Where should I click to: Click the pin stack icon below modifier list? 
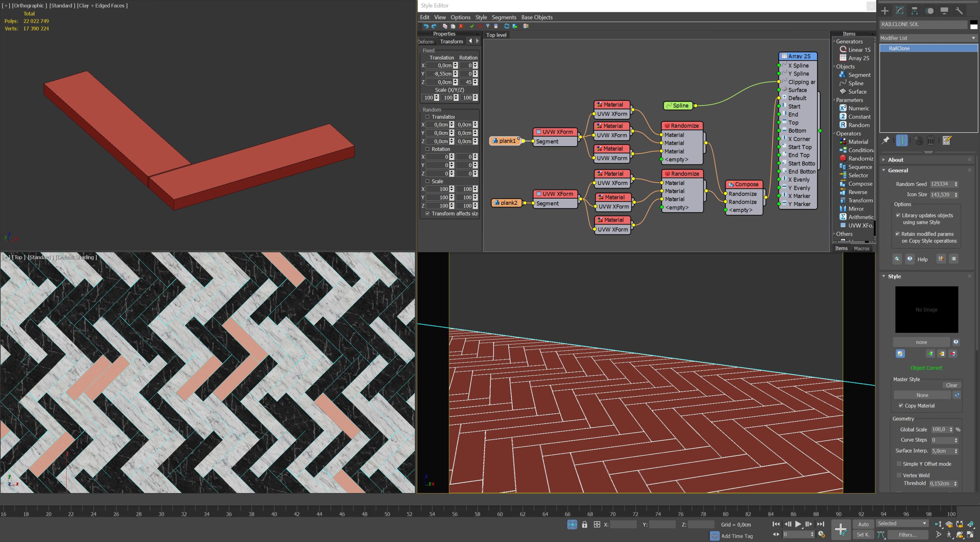click(886, 141)
